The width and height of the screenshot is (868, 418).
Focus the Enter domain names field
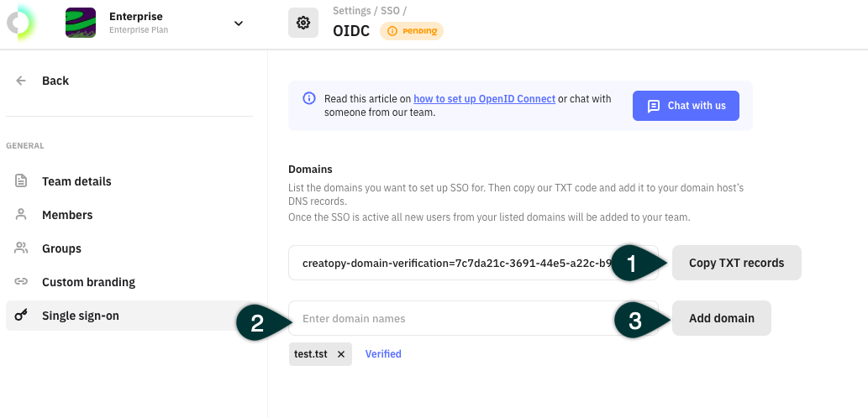point(473,318)
